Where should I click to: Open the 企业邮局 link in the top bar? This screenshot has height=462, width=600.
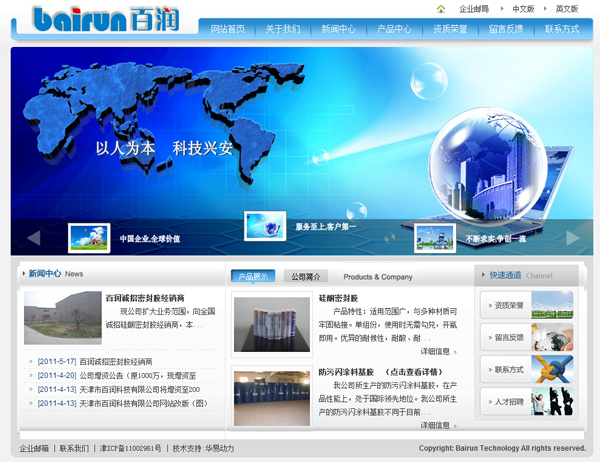pyautogui.click(x=474, y=9)
